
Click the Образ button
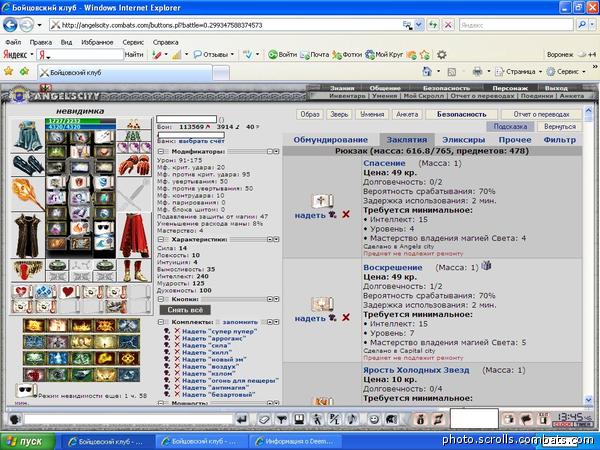(x=310, y=114)
